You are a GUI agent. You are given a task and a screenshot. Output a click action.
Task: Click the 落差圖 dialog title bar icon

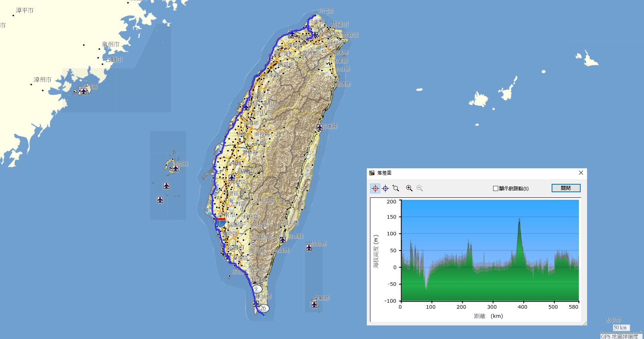pos(372,173)
